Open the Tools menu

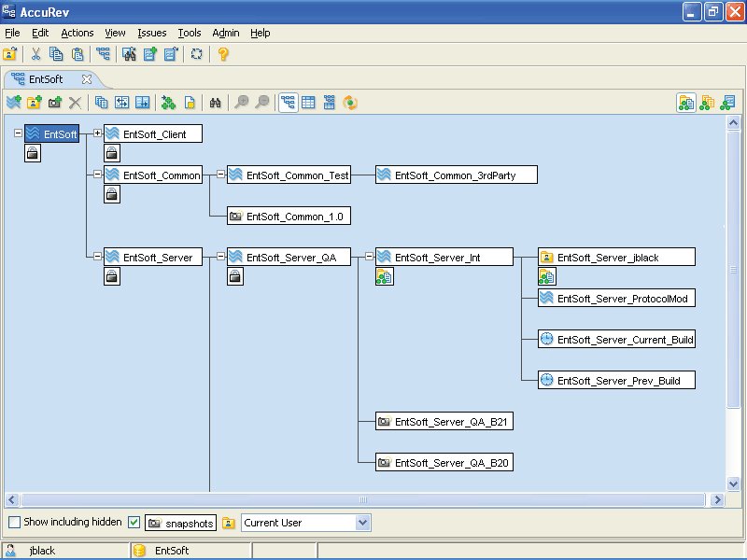click(190, 33)
